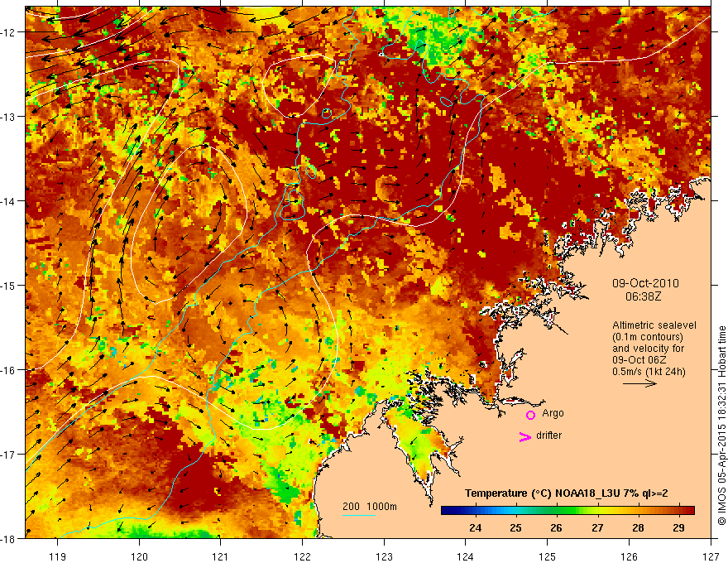Click the 'drifter' legend label

[x=548, y=435]
